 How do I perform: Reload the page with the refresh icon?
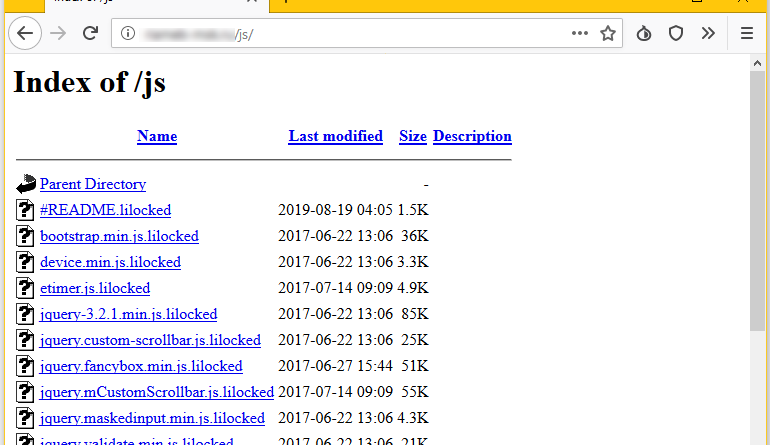pos(90,33)
